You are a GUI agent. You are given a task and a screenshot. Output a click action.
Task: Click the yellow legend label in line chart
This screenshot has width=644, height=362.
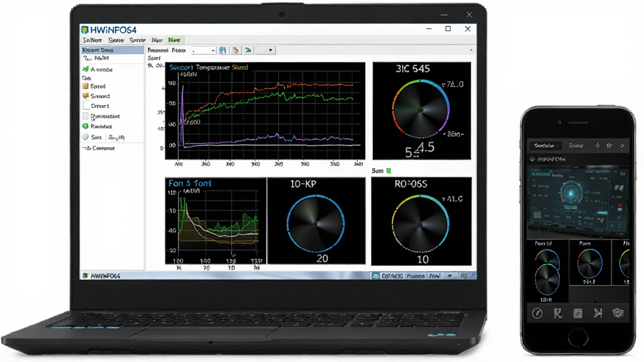240,67
